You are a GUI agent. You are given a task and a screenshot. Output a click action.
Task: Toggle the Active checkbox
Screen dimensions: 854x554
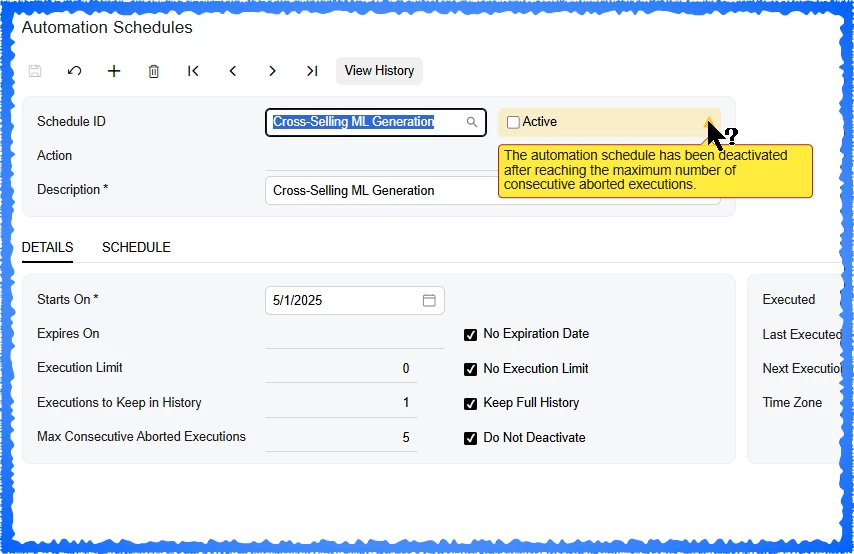513,122
